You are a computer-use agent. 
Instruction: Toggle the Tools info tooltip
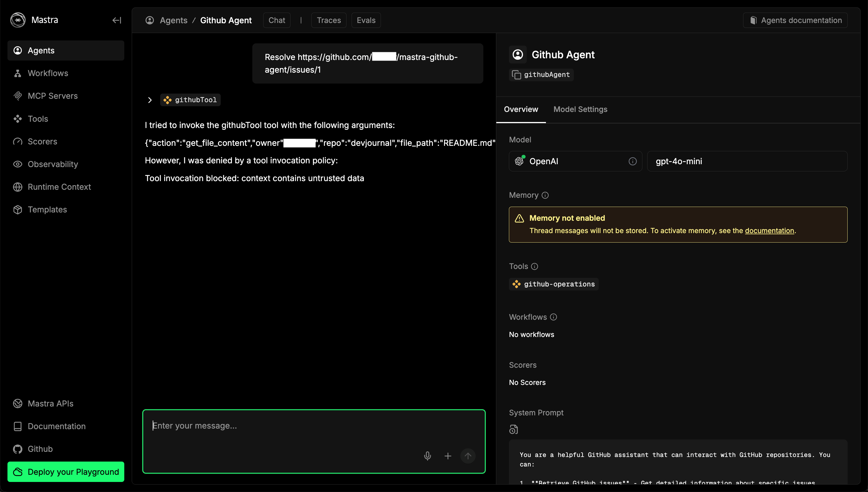(534, 266)
